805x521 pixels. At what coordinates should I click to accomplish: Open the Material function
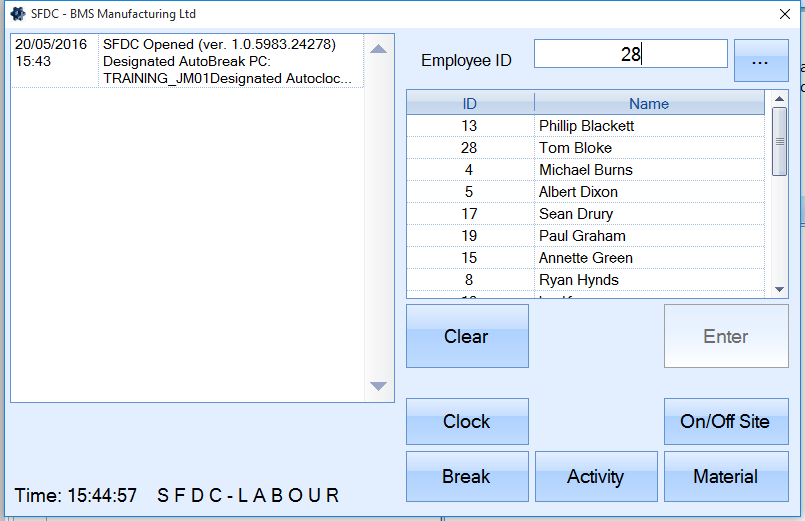click(725, 477)
